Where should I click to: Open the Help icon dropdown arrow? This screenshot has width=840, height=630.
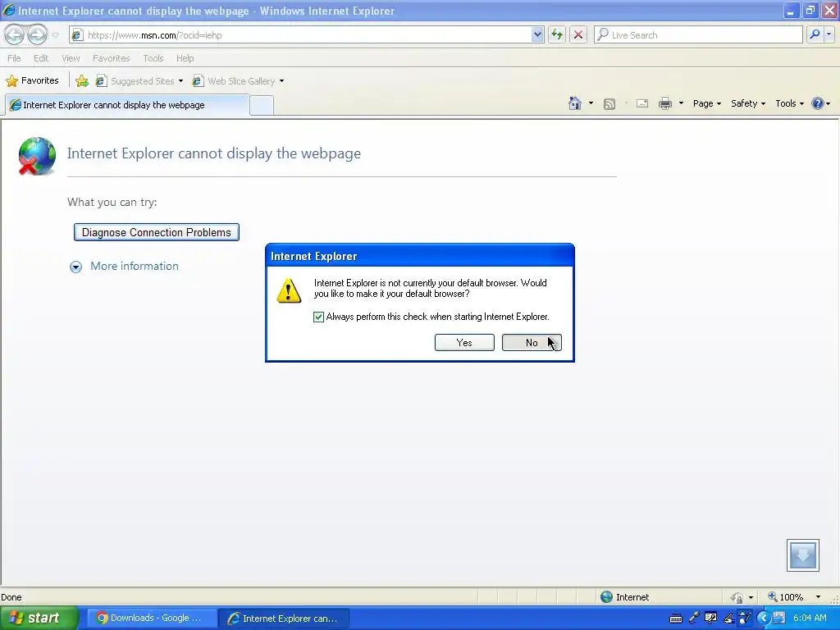829,103
